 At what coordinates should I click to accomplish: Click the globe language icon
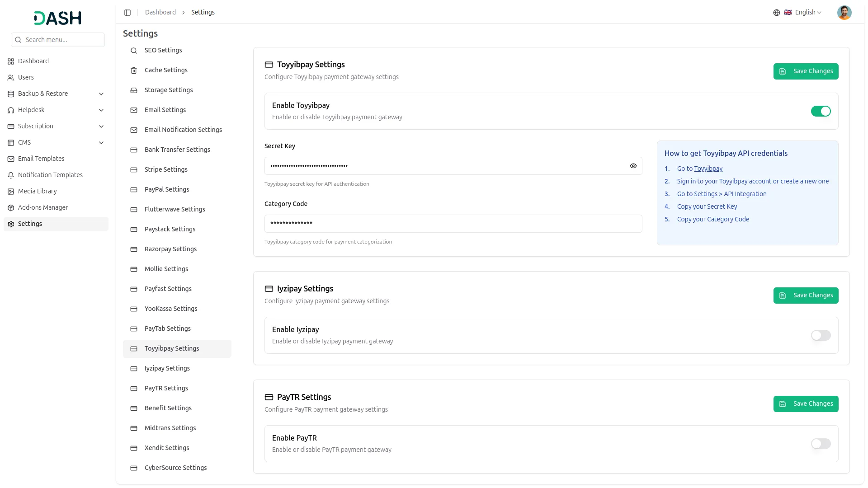tap(776, 13)
